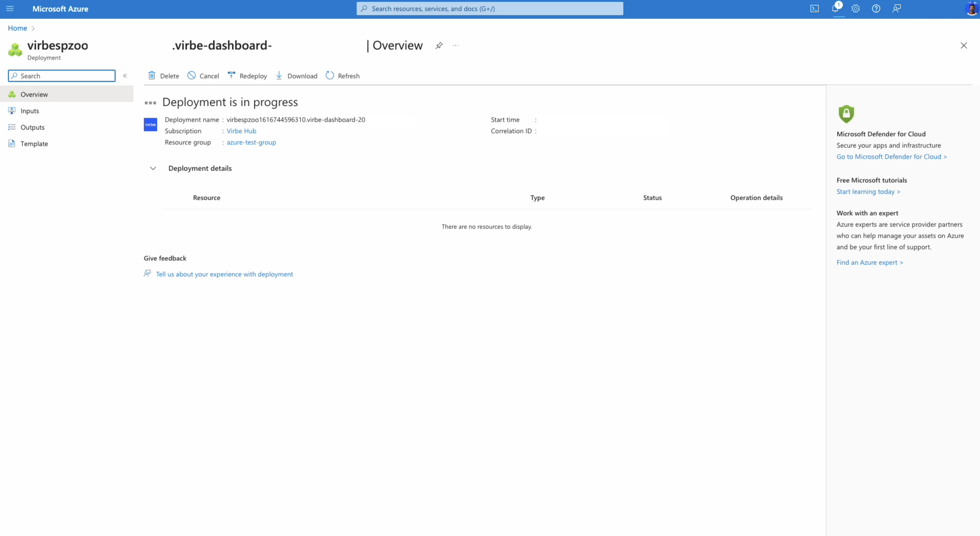980x536 pixels.
Task: Download the deployment details
Action: [296, 76]
